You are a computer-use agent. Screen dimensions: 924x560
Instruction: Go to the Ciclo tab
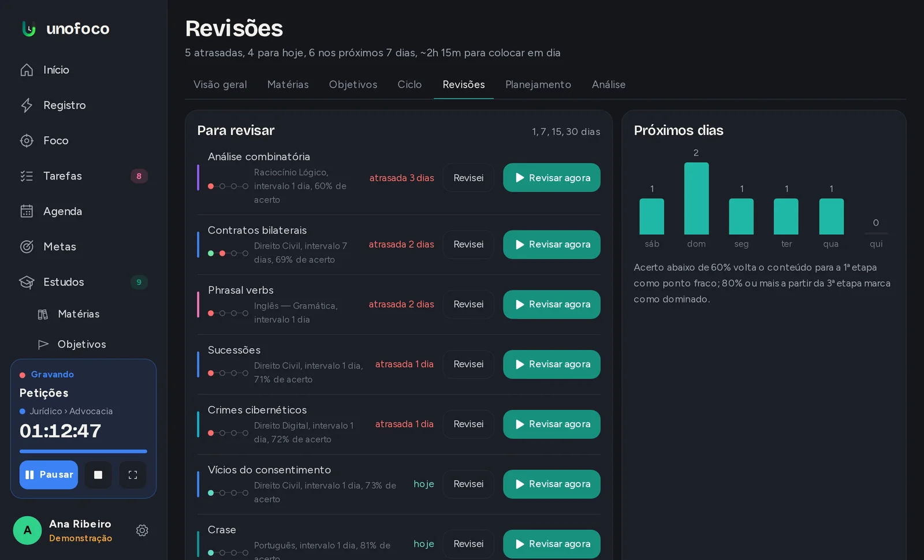(409, 84)
